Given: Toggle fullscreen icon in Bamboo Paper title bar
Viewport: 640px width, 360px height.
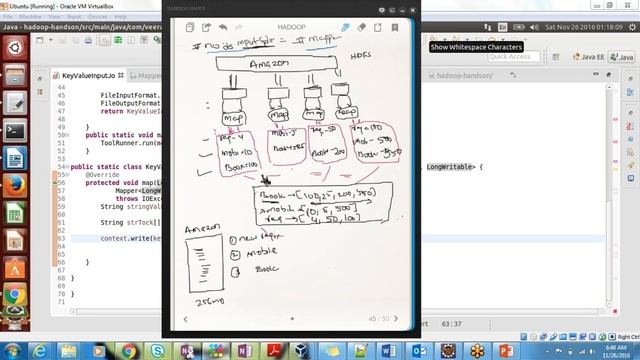Looking at the screenshot, I should coord(392,10).
